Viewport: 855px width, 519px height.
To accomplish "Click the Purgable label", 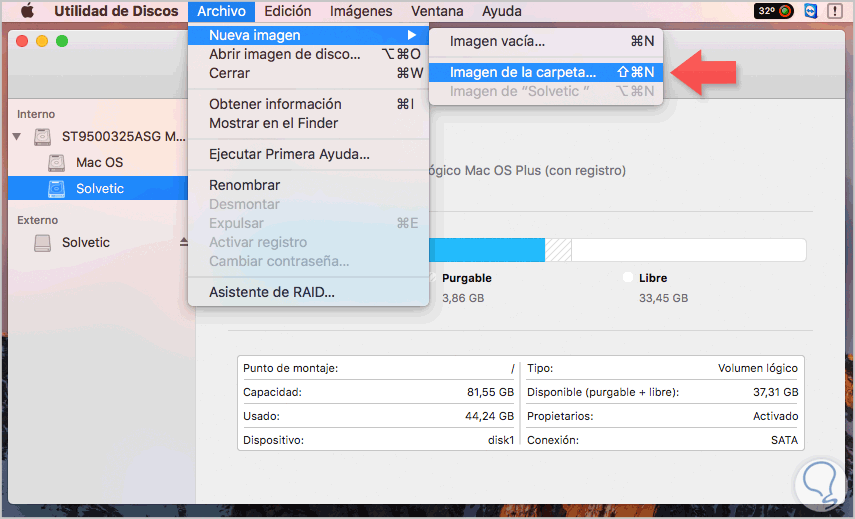I will (x=467, y=278).
